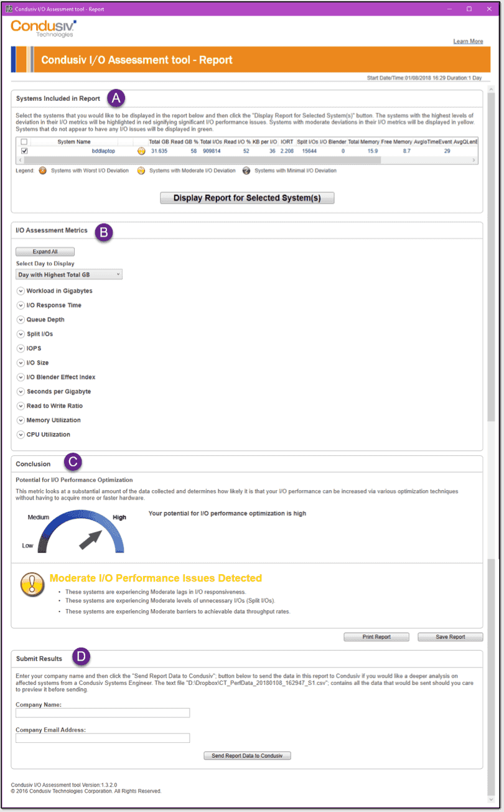Click the Worst I/O Deviation legend icon
The width and height of the screenshot is (504, 812).
click(x=42, y=170)
